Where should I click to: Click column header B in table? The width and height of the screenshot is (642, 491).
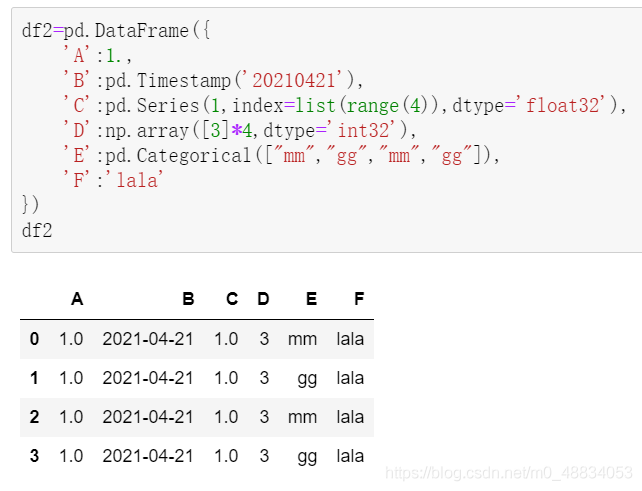tap(188, 299)
